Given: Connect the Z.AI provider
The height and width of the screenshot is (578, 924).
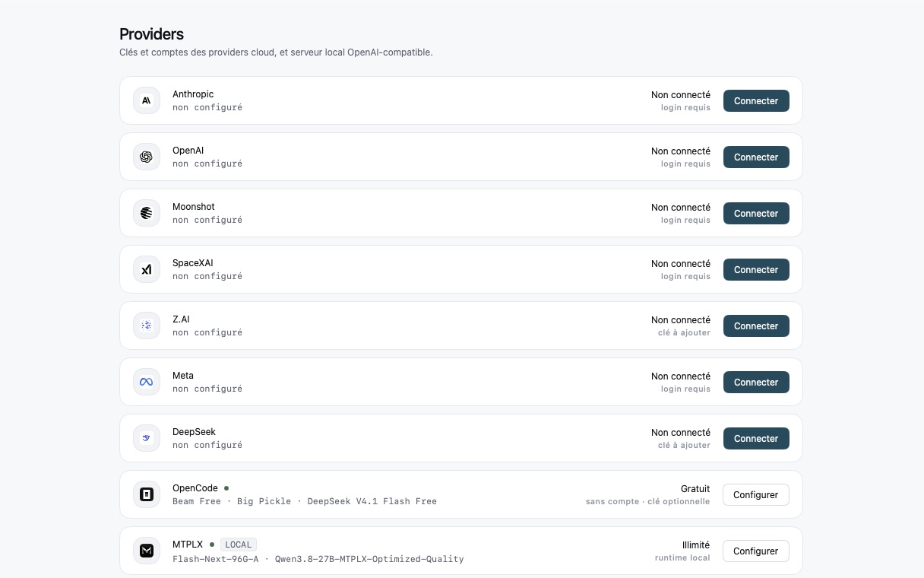Looking at the screenshot, I should 756,326.
